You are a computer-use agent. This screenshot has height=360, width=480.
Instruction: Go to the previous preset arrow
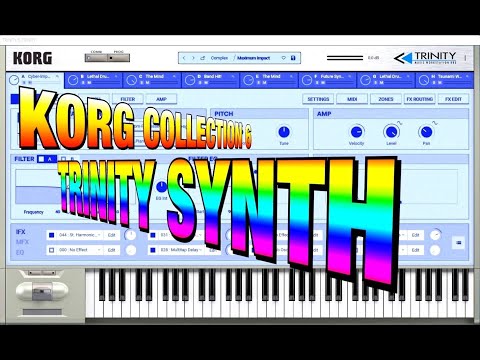(184, 58)
